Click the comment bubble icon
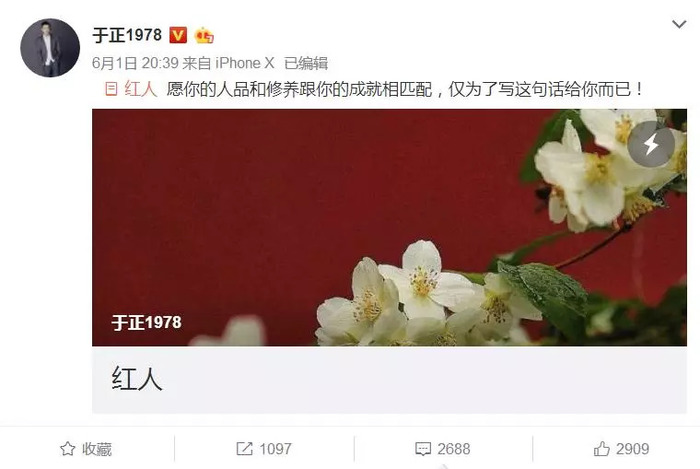 point(423,448)
